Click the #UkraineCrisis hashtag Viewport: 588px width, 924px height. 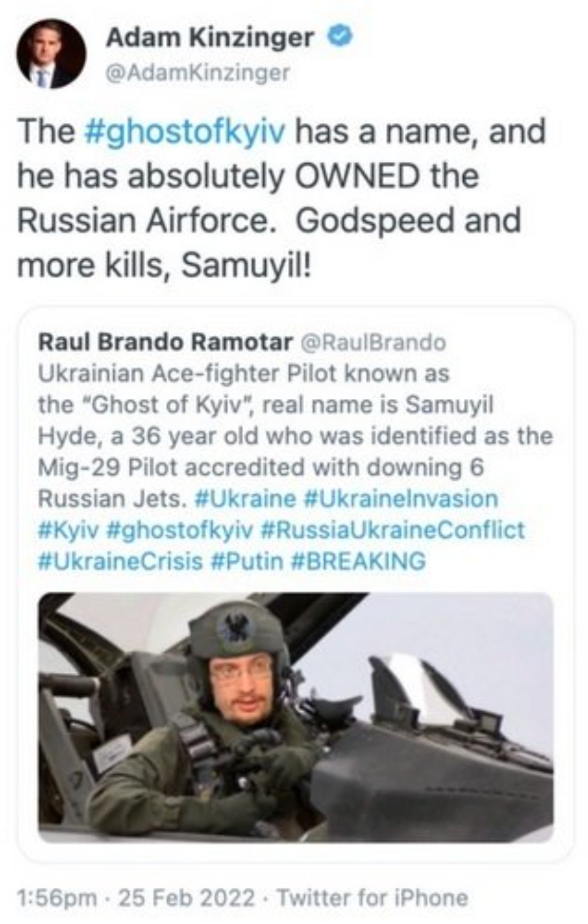pos(121,561)
